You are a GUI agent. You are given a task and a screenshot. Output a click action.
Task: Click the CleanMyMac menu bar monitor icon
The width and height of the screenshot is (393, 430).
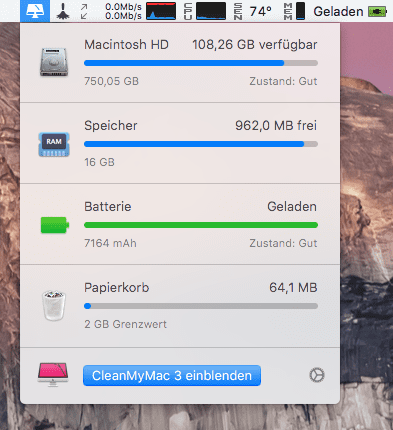click(35, 11)
